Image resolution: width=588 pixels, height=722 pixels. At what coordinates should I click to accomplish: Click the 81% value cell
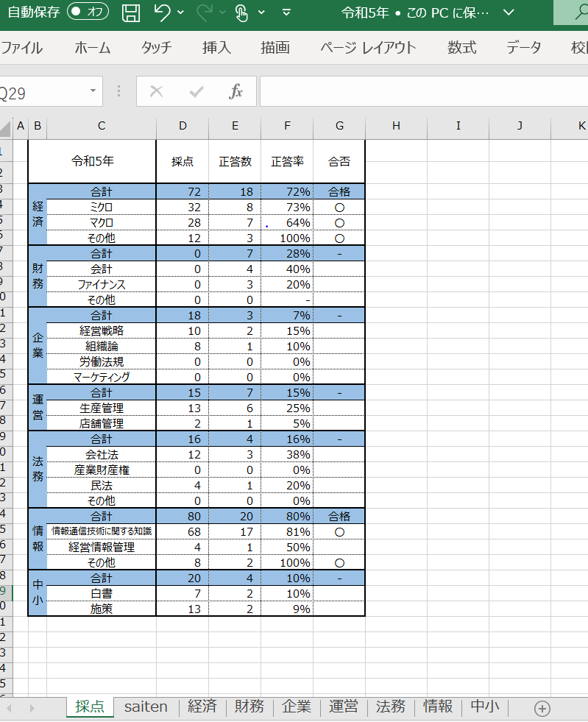pos(287,531)
